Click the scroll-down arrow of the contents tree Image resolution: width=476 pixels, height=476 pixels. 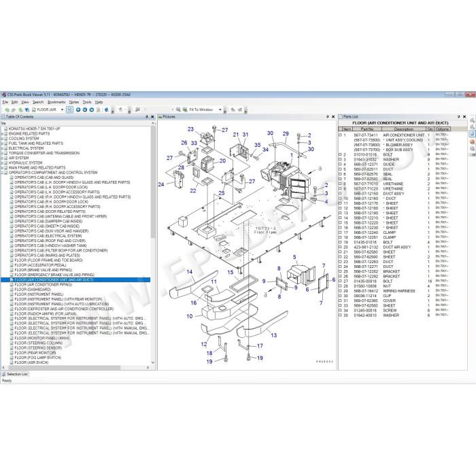pyautogui.click(x=153, y=362)
